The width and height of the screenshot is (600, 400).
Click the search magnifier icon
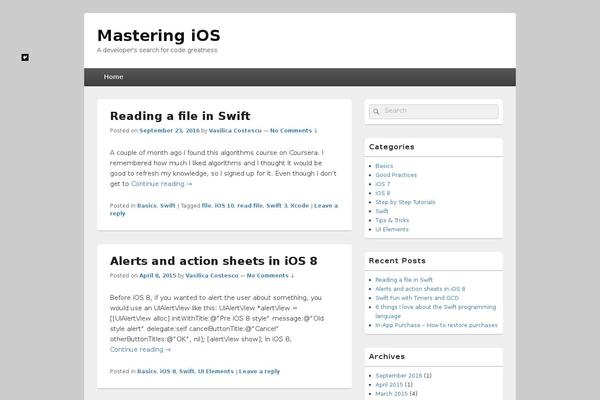[376, 111]
